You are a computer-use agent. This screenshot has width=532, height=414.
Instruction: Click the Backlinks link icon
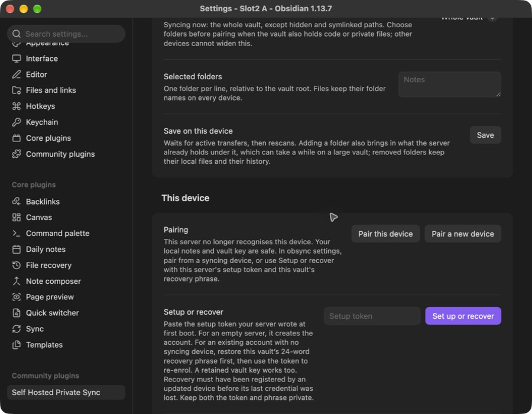tap(17, 202)
